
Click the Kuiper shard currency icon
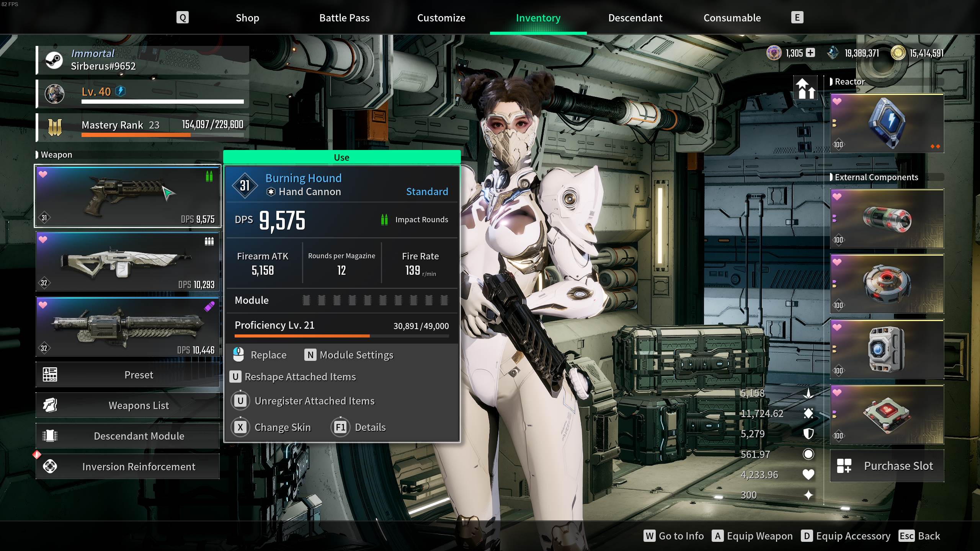coord(833,53)
